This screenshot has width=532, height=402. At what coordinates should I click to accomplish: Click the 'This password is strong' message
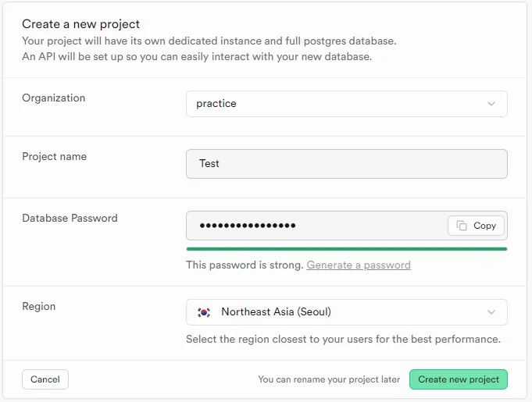coord(245,265)
